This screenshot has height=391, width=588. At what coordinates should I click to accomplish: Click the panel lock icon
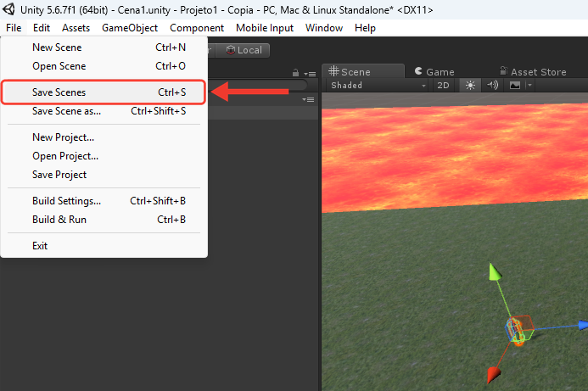click(295, 73)
